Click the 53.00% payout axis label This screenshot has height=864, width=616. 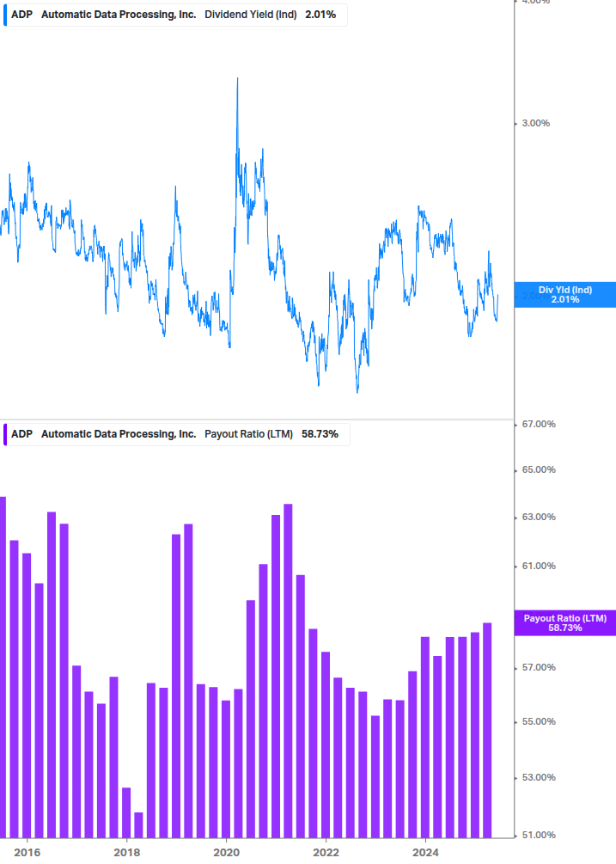[539, 778]
